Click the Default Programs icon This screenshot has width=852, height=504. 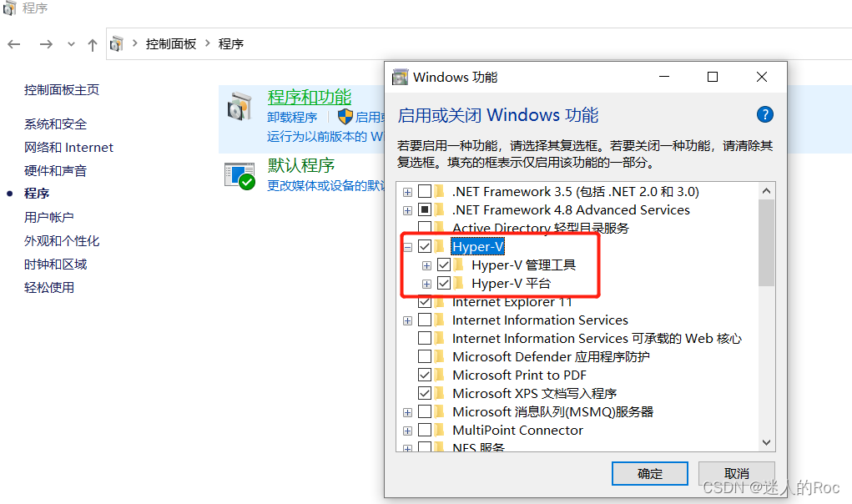click(x=239, y=175)
